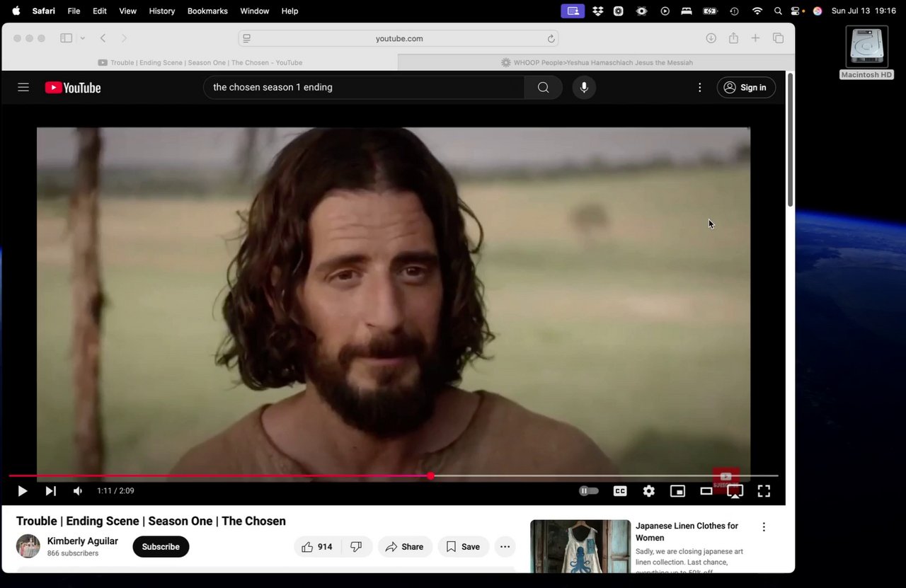Open the page menu icon in address bar
The image size is (906, 588).
pos(246,38)
